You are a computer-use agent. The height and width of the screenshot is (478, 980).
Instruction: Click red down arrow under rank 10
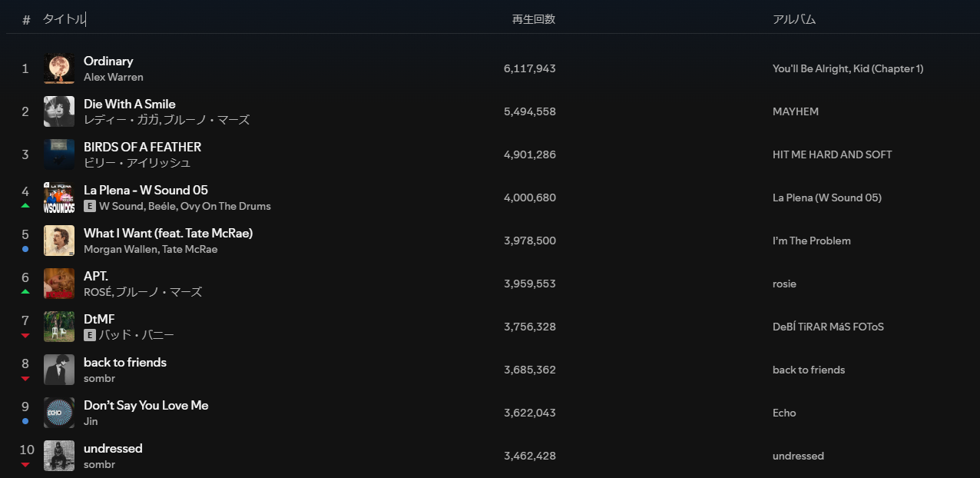tap(25, 464)
